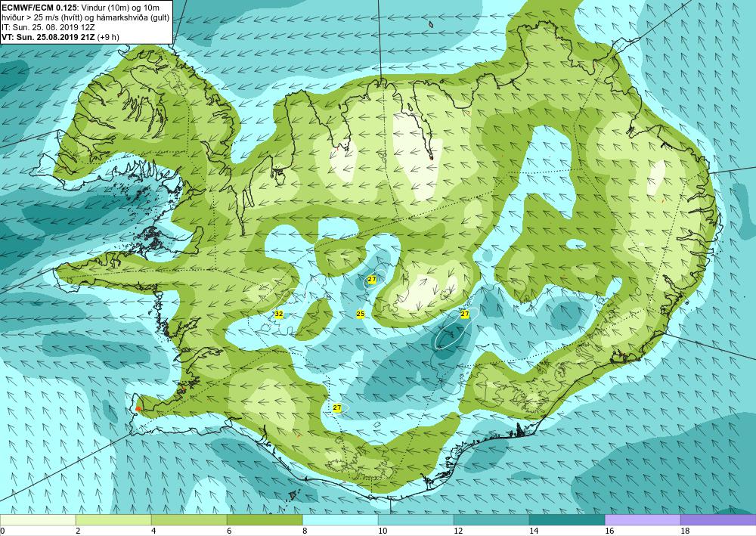Click the yellow 32 gust label
This screenshot has width=756, height=536.
(x=279, y=314)
